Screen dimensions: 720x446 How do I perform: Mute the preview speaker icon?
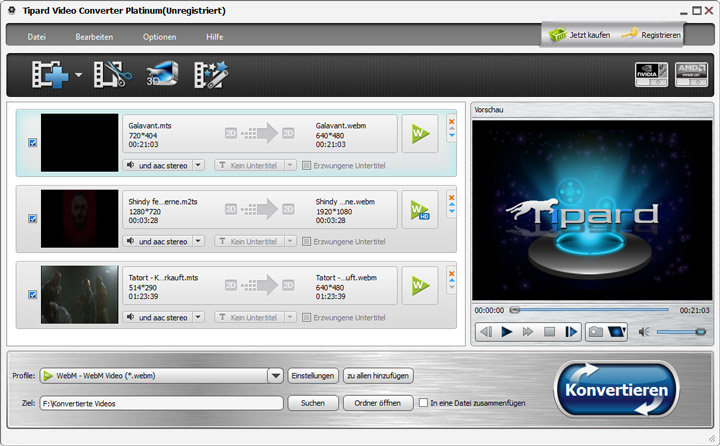[644, 332]
